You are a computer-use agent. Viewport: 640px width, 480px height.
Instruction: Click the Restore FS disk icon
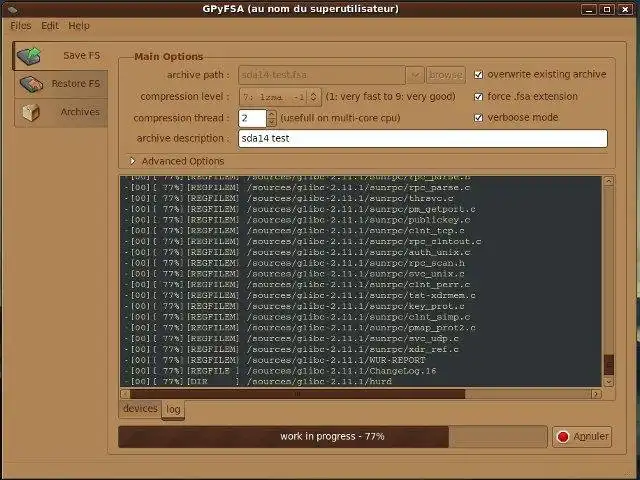(31, 84)
